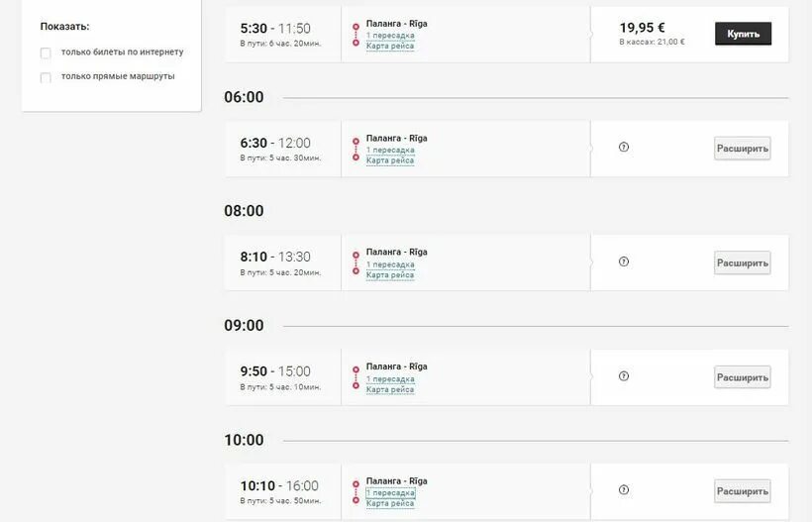Expand the 8:10 trip with Расширить
812x522 pixels.
[742, 263]
